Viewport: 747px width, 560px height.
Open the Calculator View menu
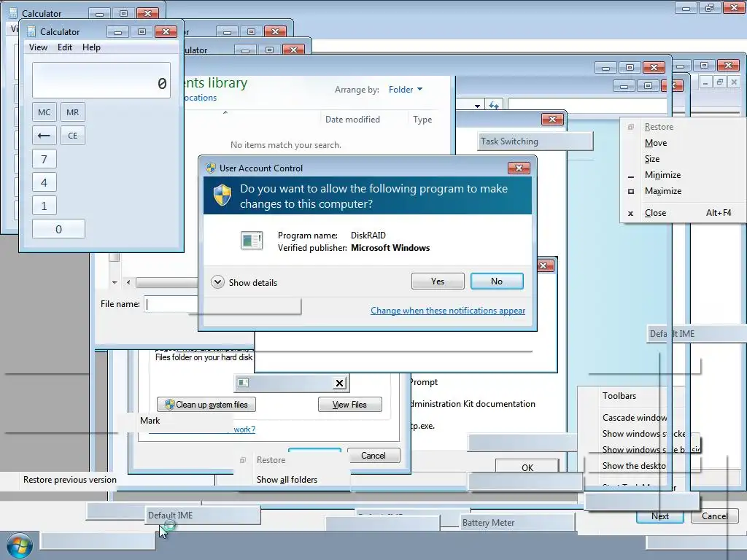[38, 47]
